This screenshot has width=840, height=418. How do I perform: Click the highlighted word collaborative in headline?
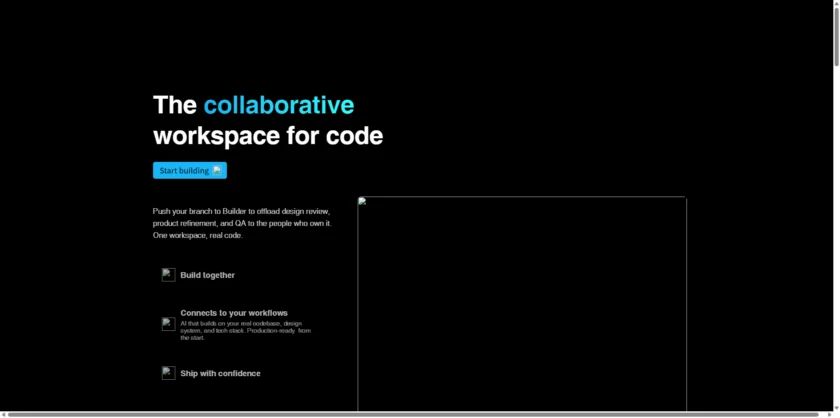(x=278, y=105)
